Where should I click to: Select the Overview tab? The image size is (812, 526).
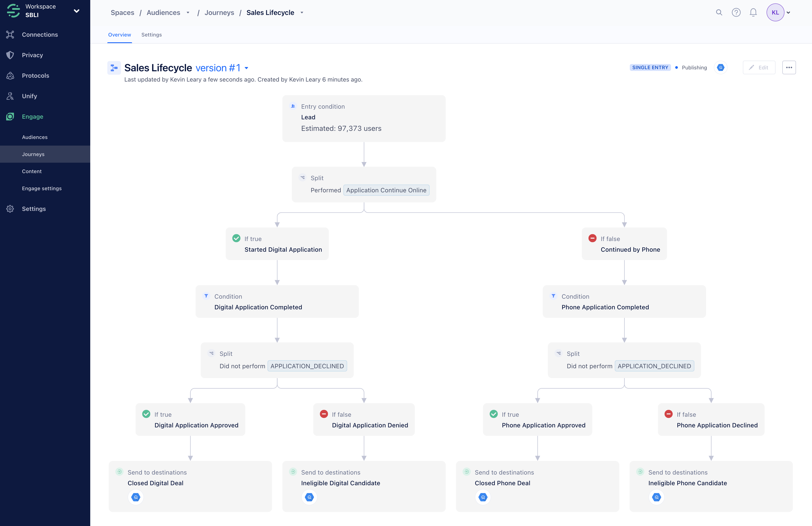pyautogui.click(x=119, y=34)
